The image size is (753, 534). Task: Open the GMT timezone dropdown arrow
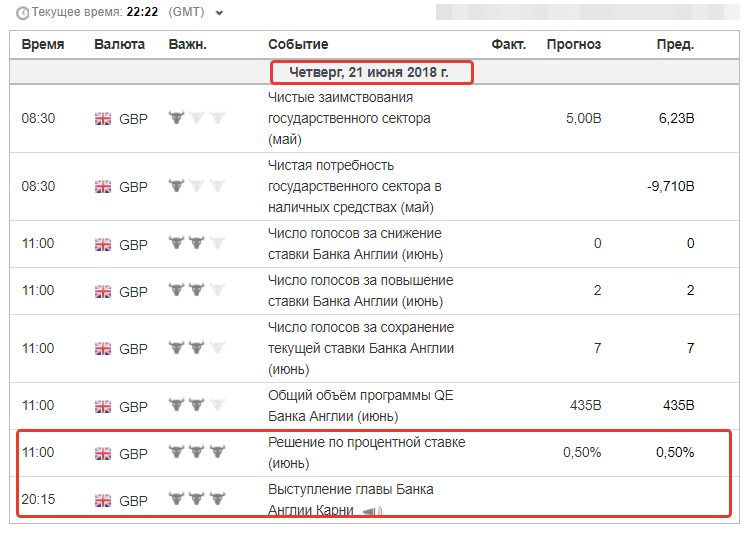[x=219, y=13]
